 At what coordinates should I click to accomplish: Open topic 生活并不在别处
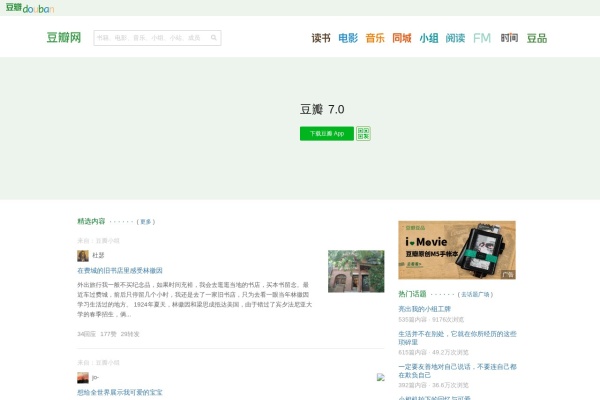(457, 338)
